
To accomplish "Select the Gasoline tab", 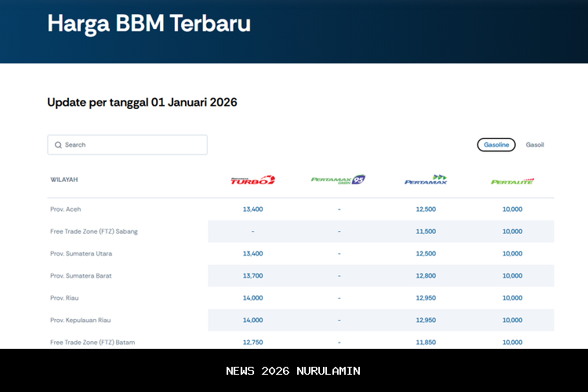I will 496,145.
